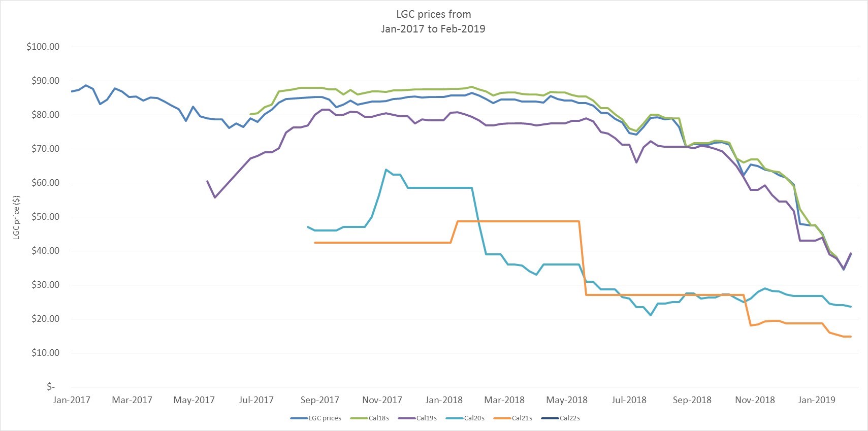Click the $10.00 y-axis label

46,353
